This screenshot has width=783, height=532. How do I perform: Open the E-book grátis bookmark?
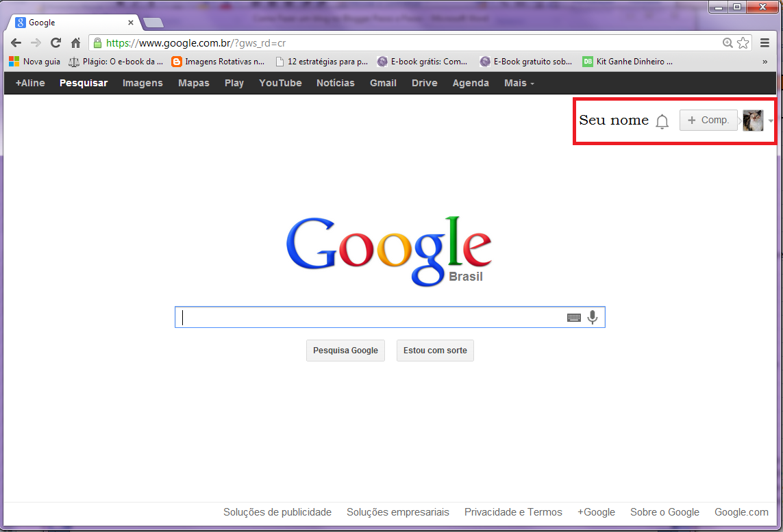[423, 62]
